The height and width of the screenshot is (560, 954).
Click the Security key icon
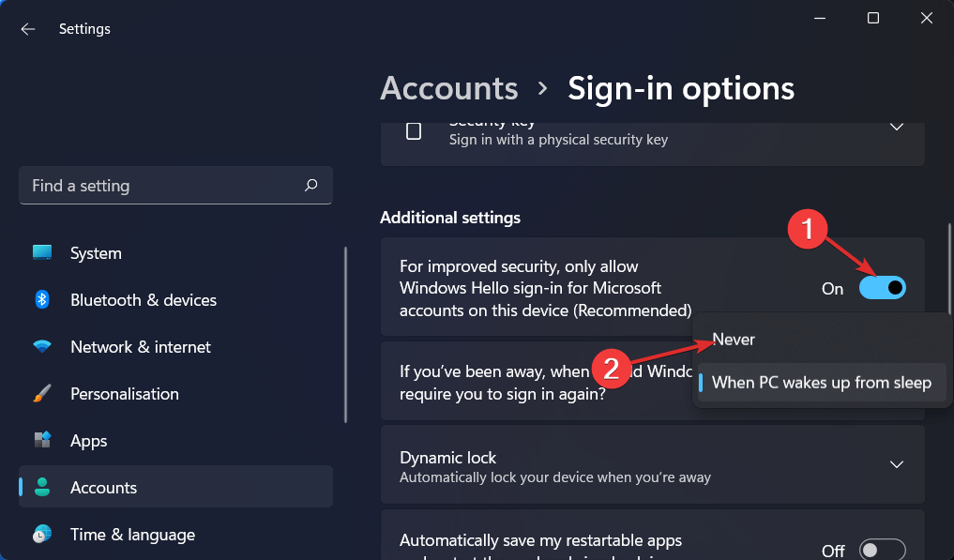pyautogui.click(x=413, y=130)
